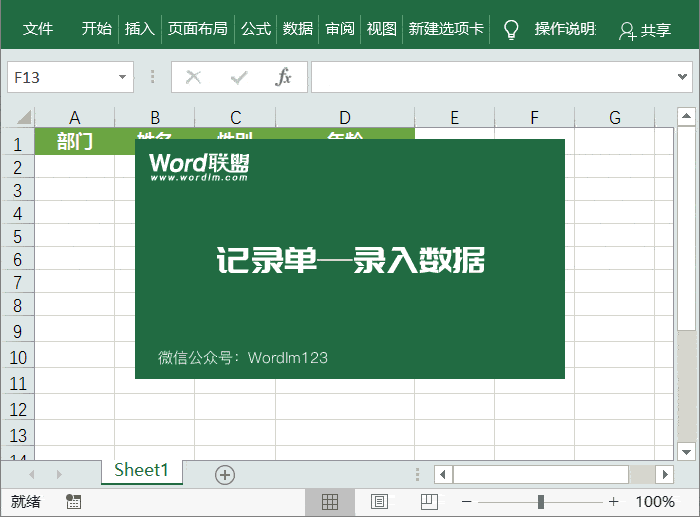
Task: Select column B header
Action: (155, 117)
